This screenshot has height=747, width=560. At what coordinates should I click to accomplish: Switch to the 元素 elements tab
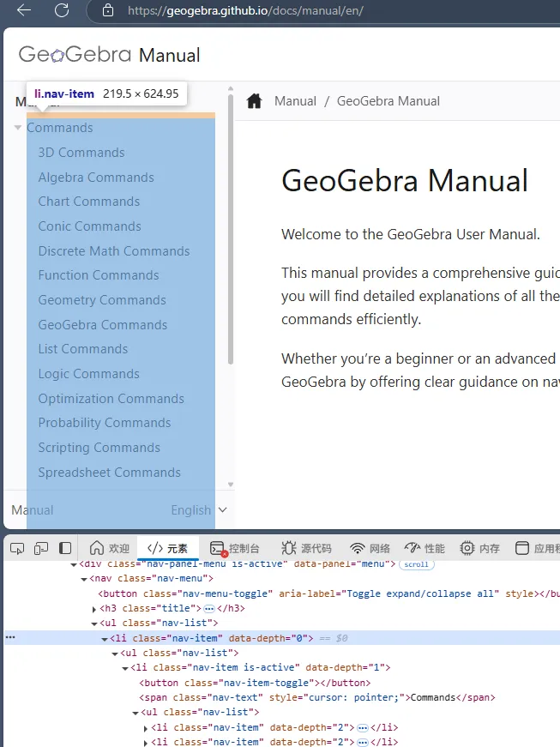point(167,548)
